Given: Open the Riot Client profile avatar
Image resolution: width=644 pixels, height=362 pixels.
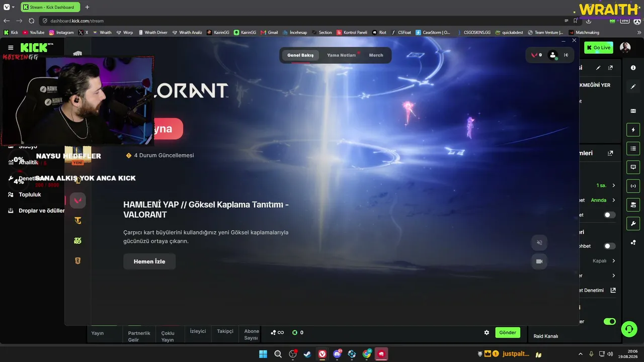Looking at the screenshot, I should click(553, 55).
